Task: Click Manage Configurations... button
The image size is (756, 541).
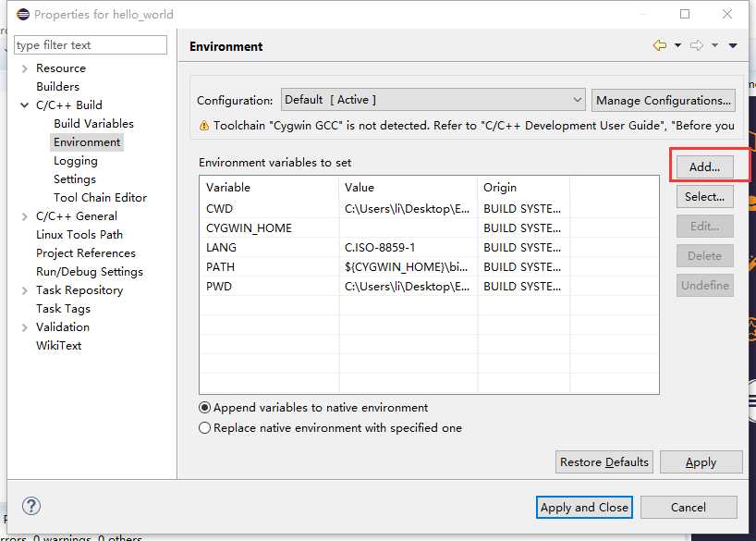Action: click(x=664, y=101)
